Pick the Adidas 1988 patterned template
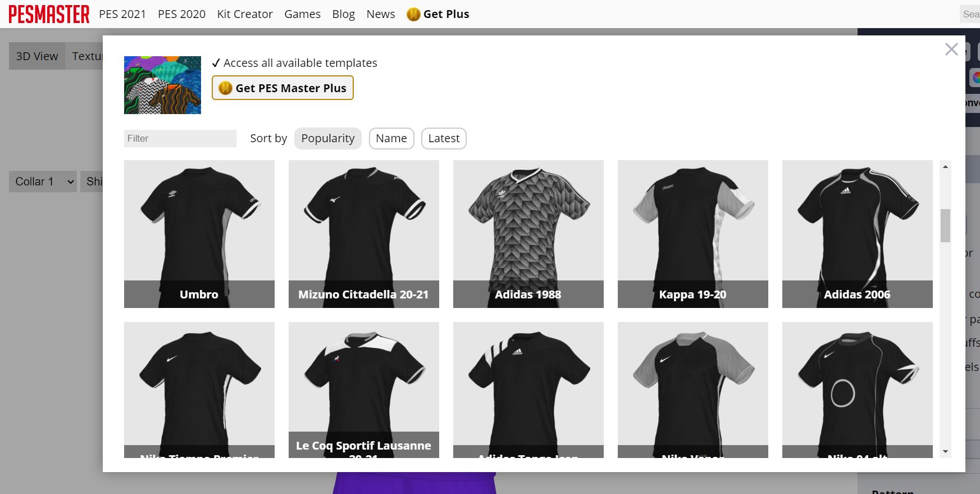 [x=528, y=233]
